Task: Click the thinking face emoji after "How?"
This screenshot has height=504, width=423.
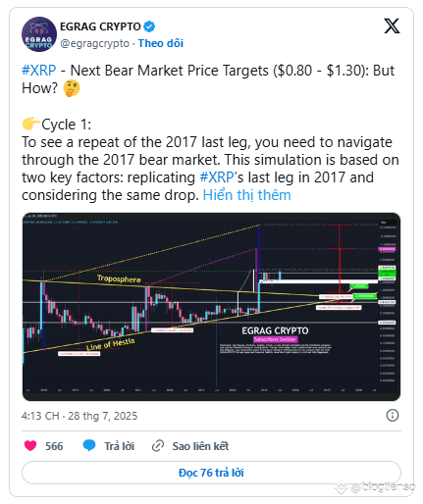Action: (x=72, y=88)
